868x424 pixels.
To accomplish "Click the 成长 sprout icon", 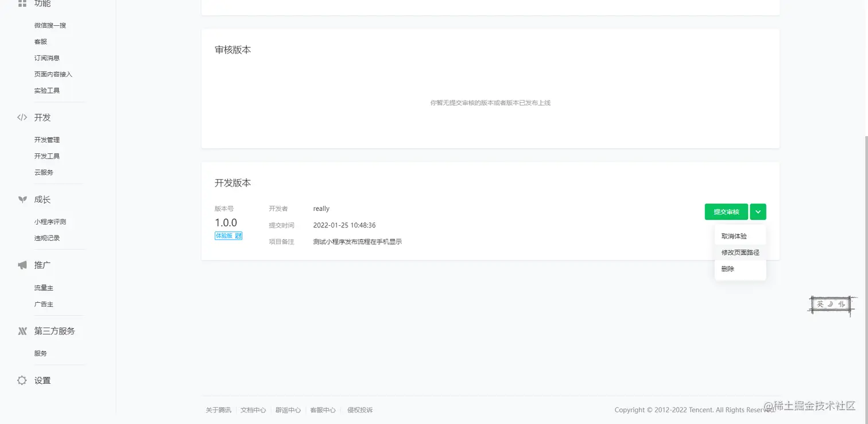I will click(x=22, y=199).
